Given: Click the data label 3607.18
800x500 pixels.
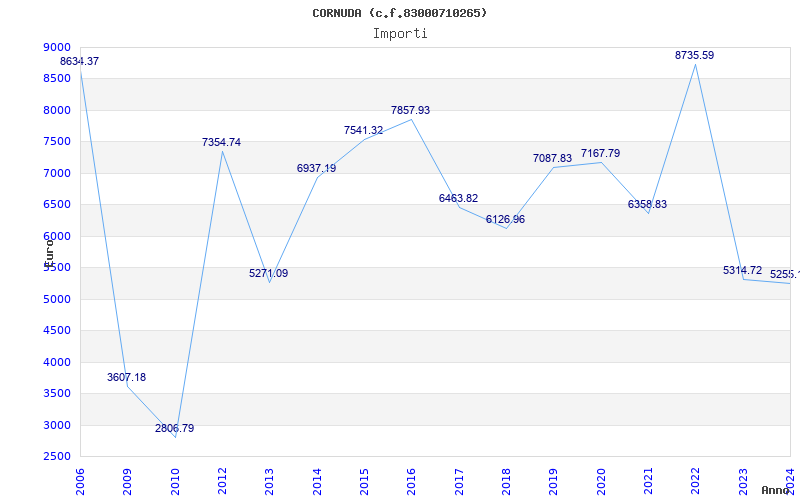Looking at the screenshot, I should pos(127,378).
